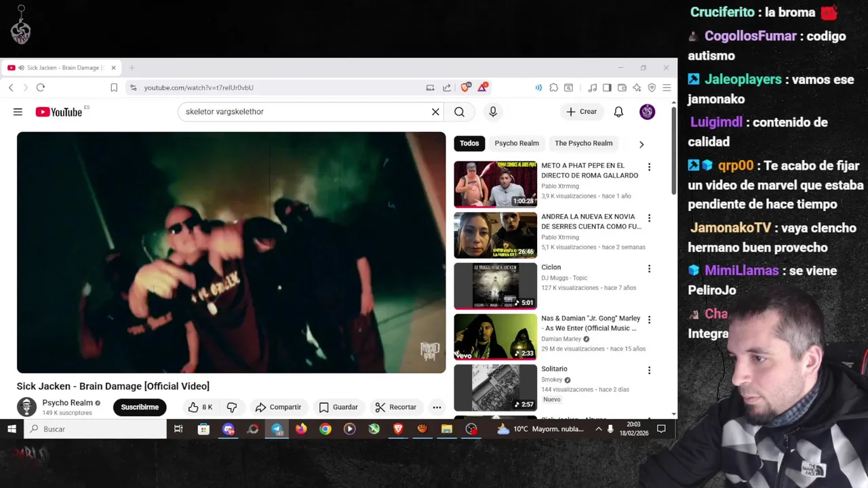Open Brave Wallet icon
868x488 pixels.
(622, 87)
